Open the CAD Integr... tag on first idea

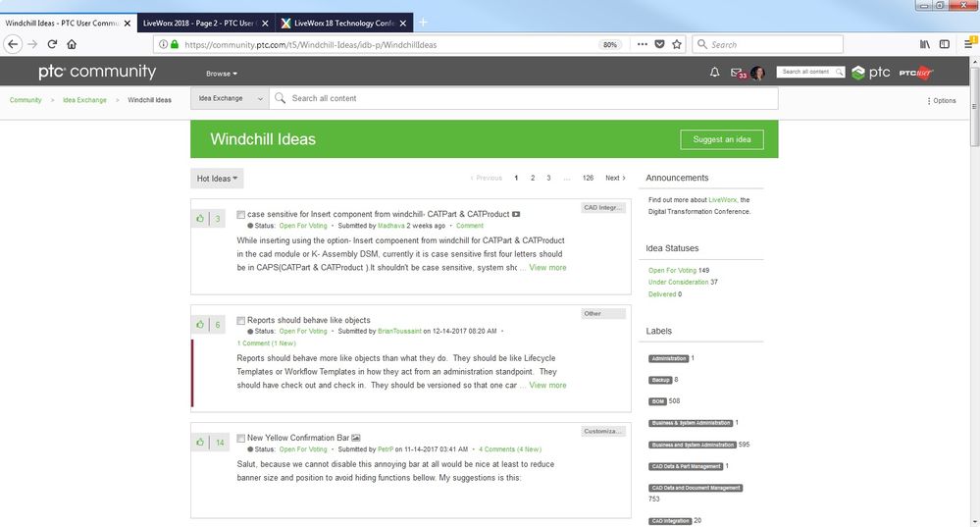[x=602, y=207]
